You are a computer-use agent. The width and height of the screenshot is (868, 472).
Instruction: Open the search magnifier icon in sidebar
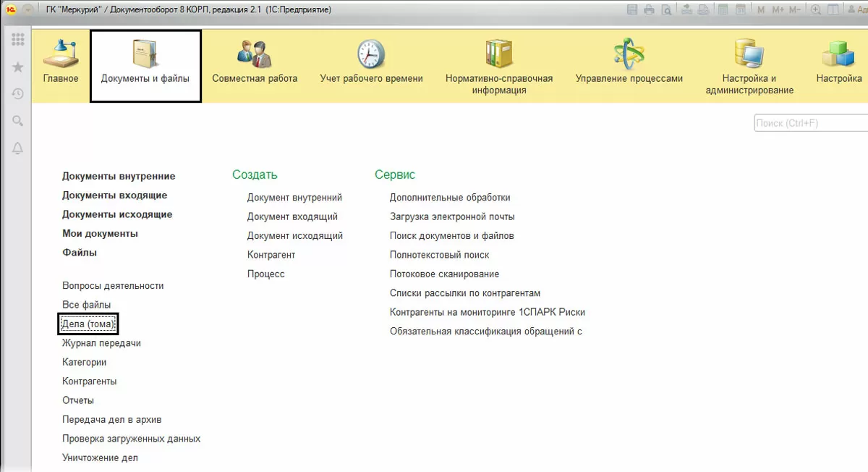click(18, 120)
